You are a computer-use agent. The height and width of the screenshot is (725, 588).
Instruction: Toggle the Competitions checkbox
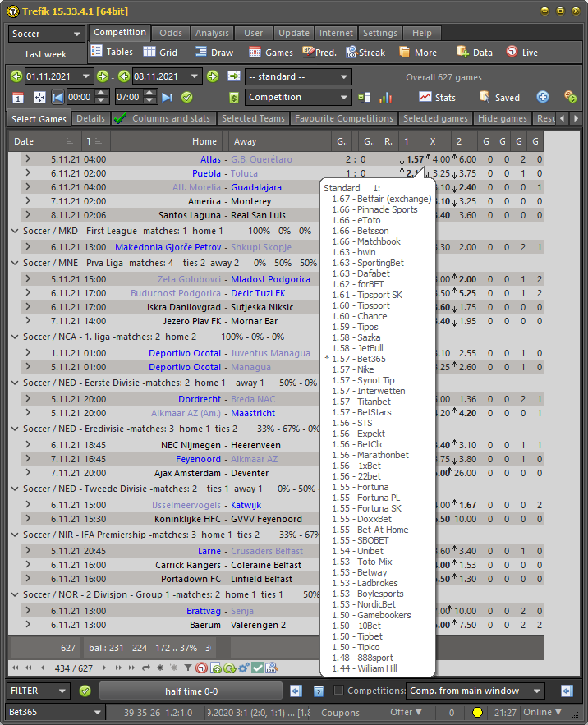[340, 691]
